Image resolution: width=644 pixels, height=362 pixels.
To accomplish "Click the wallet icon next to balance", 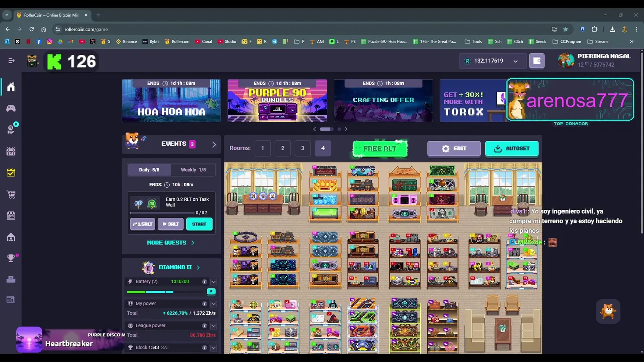I will 537,61.
